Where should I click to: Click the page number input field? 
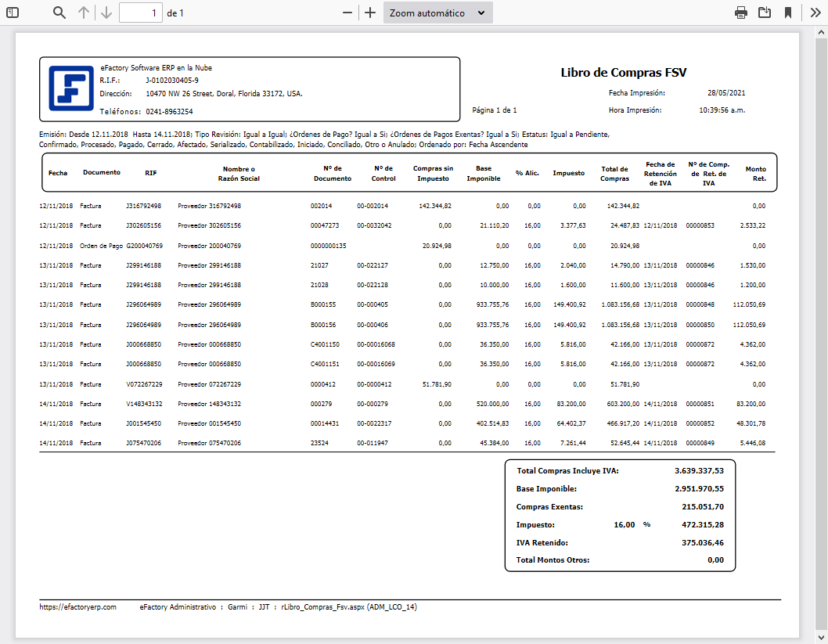click(x=141, y=13)
